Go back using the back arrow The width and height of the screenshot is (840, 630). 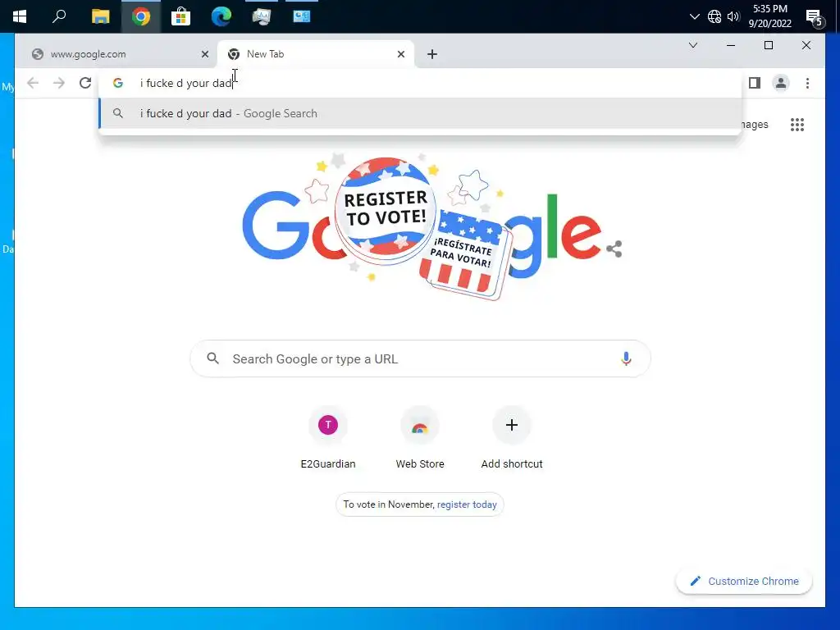tap(33, 83)
